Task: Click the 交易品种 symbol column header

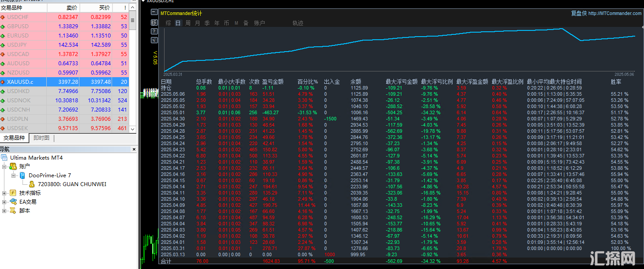Action: (x=23, y=8)
